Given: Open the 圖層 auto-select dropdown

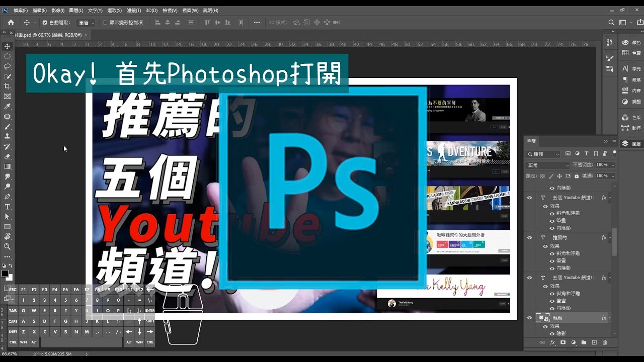Looking at the screenshot, I should (x=86, y=23).
